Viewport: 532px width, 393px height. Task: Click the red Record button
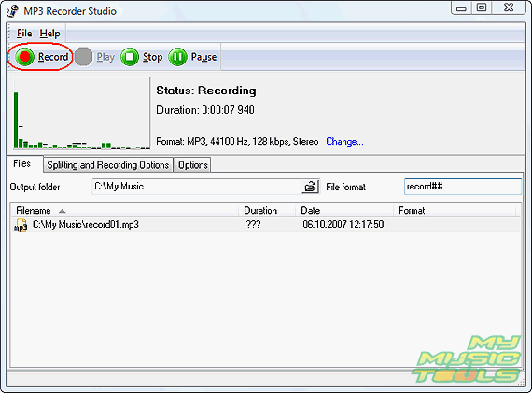41,57
